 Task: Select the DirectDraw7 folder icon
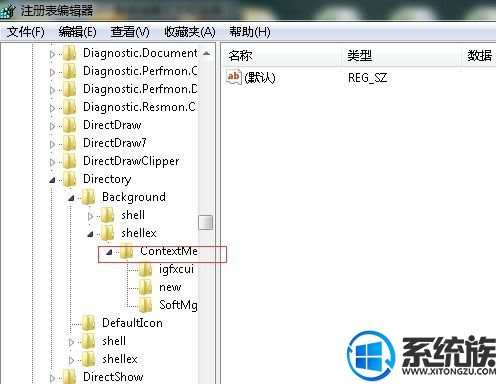coord(70,143)
